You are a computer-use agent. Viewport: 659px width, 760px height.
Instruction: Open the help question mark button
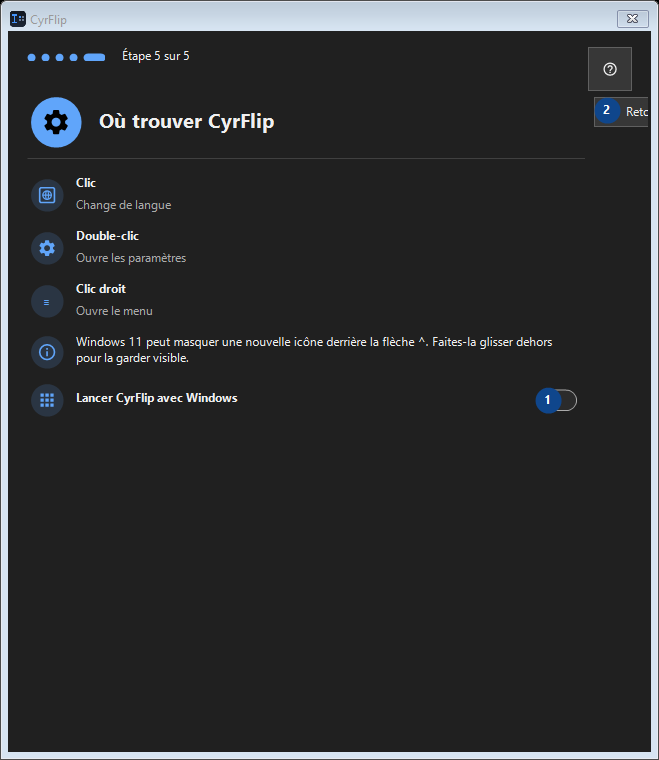[610, 69]
